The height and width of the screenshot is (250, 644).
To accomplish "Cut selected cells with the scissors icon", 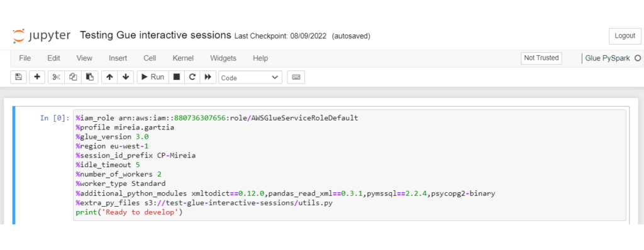I will (x=56, y=77).
